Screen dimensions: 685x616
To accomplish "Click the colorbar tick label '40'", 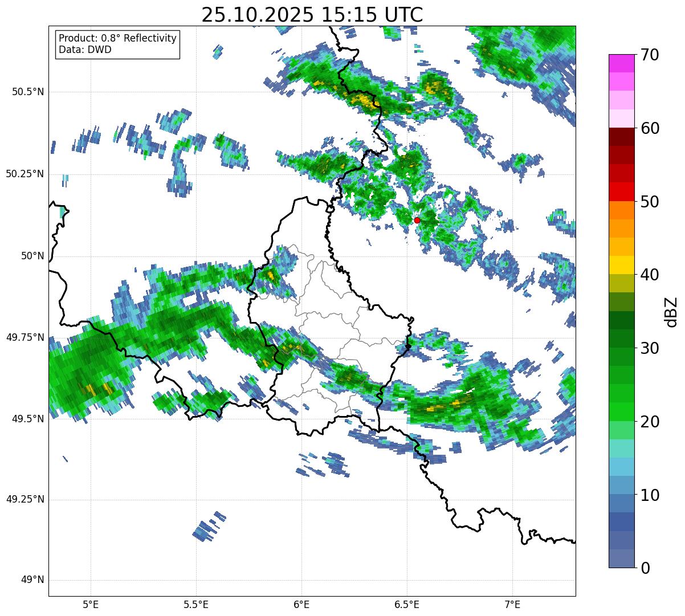I will tap(650, 275).
